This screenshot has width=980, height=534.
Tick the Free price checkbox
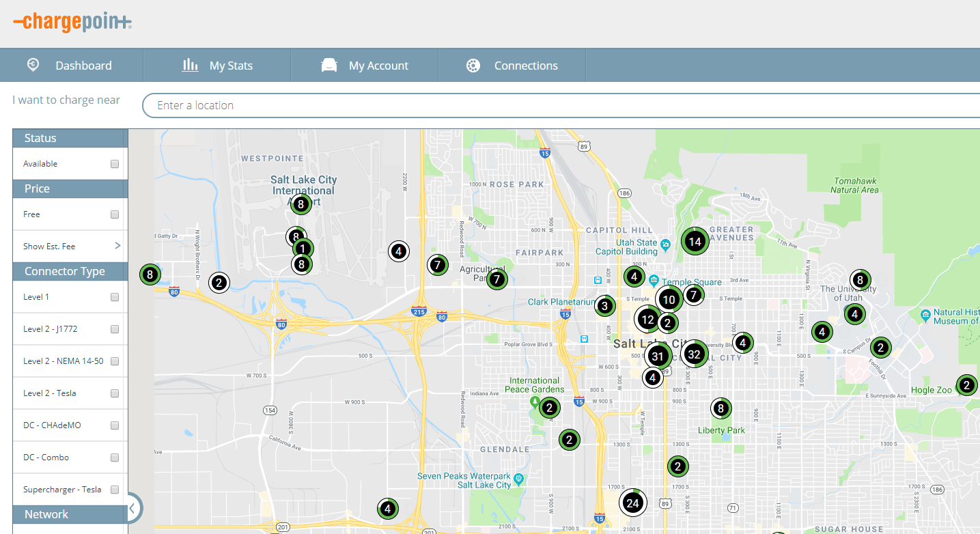tap(115, 214)
